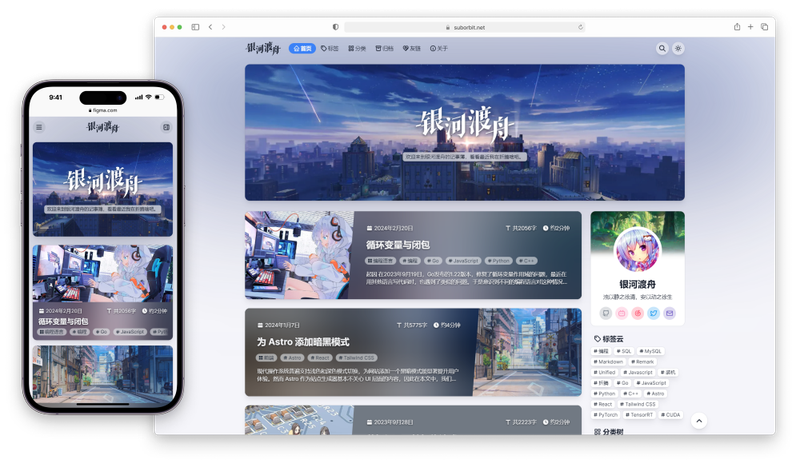Open a new tab with the plus icon
Screen dimensions: 800x467
(x=751, y=27)
